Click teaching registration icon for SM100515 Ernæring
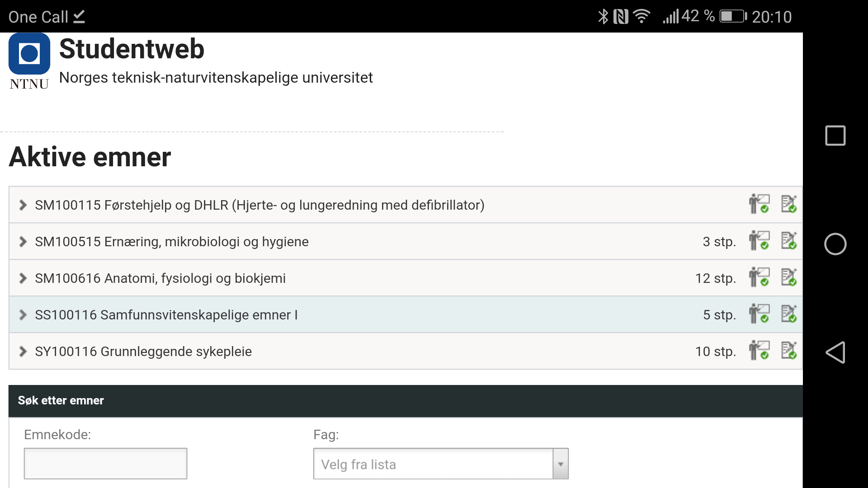868x488 pixels. click(759, 241)
